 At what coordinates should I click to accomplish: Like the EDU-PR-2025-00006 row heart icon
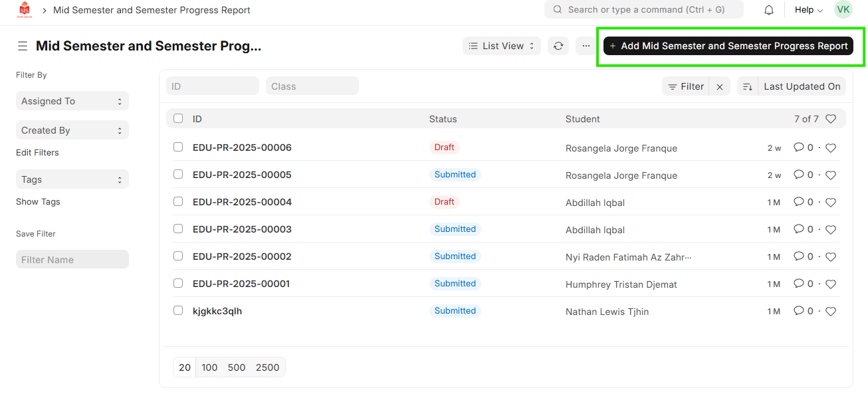pos(830,148)
